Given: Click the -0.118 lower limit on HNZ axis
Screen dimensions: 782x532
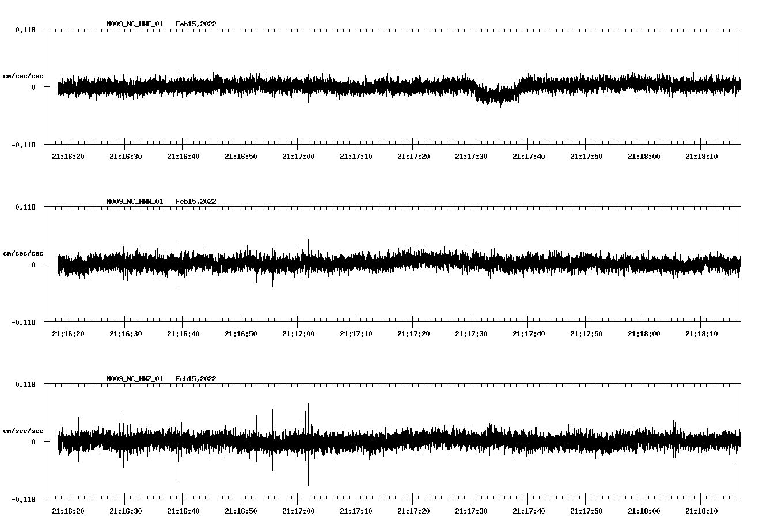Looking at the screenshot, I should (x=23, y=499).
